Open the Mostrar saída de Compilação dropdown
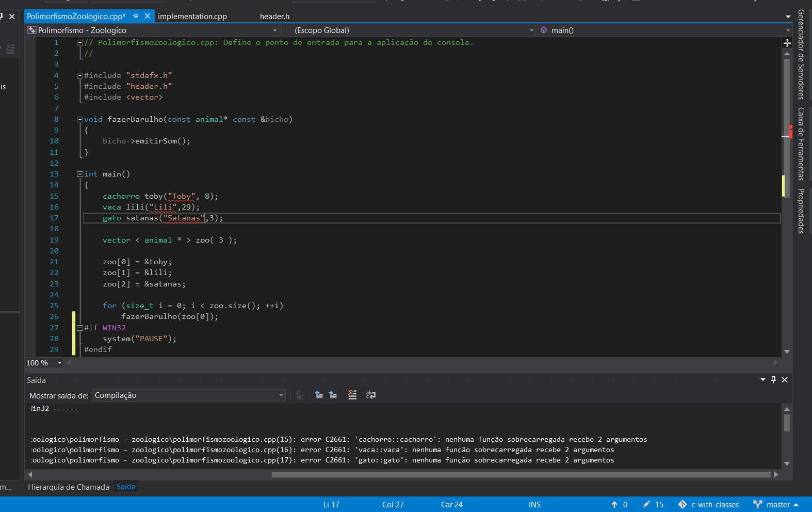This screenshot has height=512, width=812. [189, 395]
